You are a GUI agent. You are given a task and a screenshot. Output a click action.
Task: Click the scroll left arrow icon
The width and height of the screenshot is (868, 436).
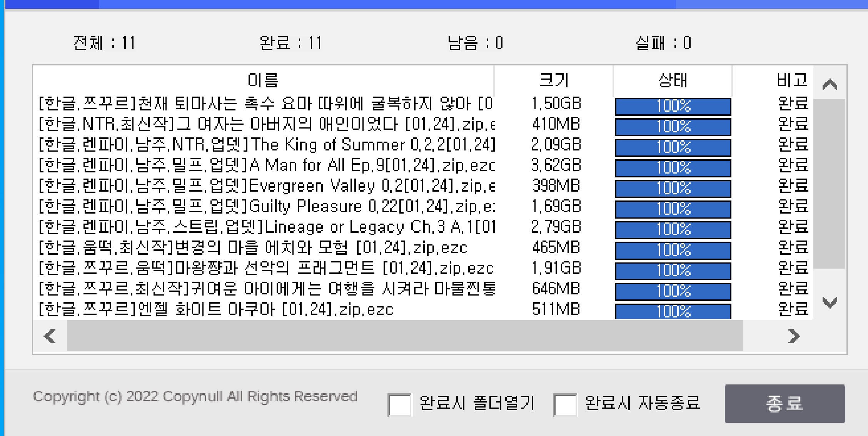(50, 336)
